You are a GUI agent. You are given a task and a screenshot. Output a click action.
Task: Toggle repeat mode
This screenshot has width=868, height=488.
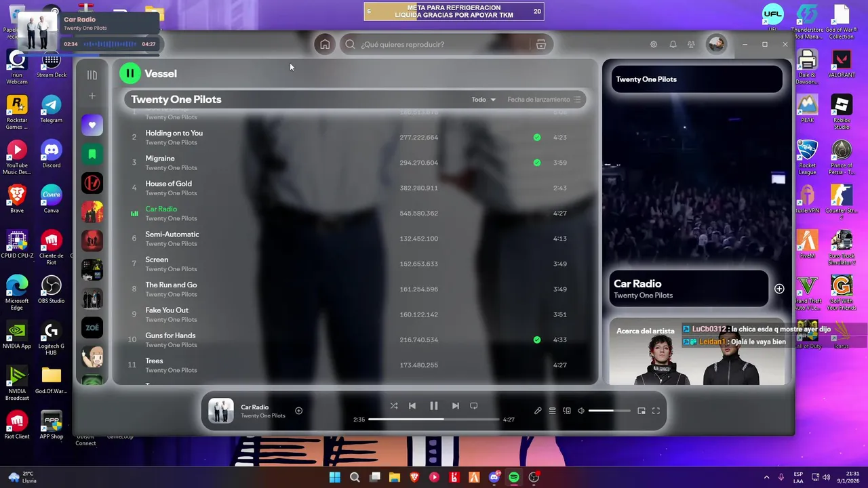474,406
